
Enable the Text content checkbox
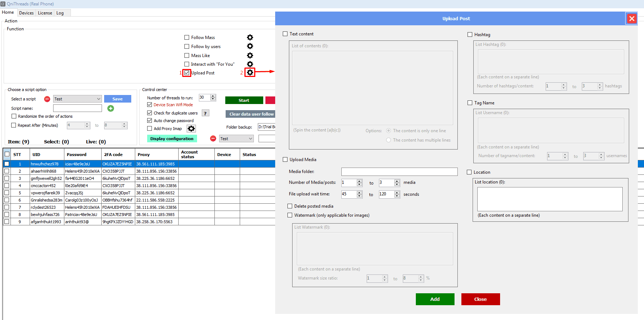pyautogui.click(x=285, y=34)
